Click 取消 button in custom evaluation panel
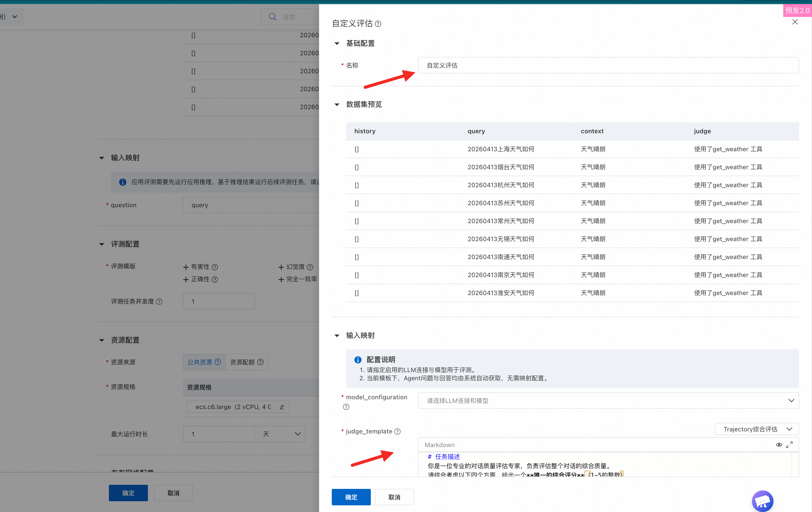812x512 pixels. pyautogui.click(x=394, y=497)
